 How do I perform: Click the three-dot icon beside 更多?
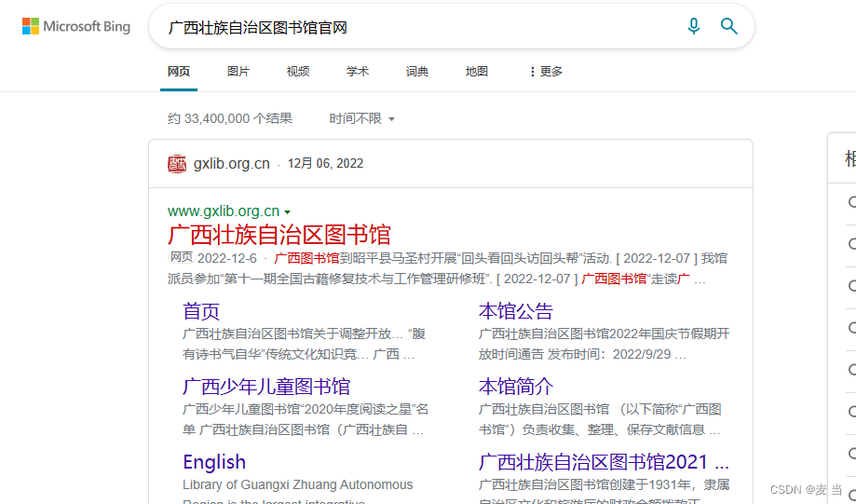coord(532,72)
